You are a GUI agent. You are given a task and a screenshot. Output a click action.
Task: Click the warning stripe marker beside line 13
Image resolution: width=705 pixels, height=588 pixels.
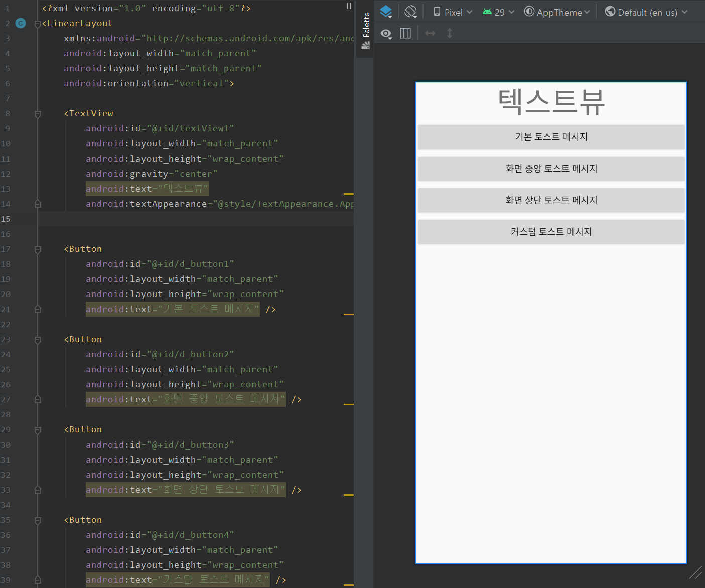[348, 194]
